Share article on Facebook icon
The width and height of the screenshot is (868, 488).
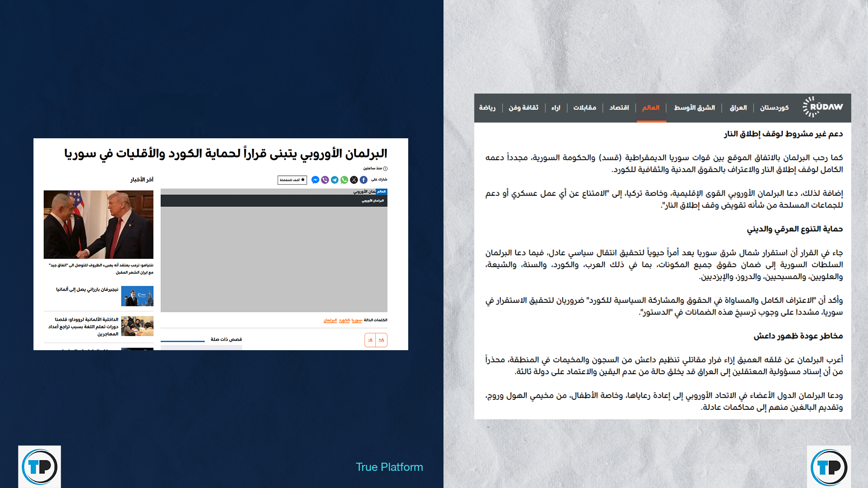click(363, 180)
